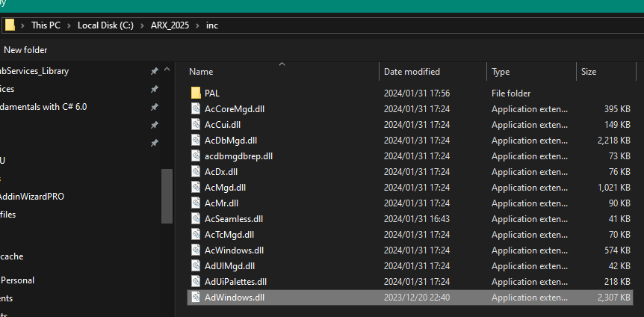Click the AcMr.dll file icon
The image size is (644, 317).
196,203
